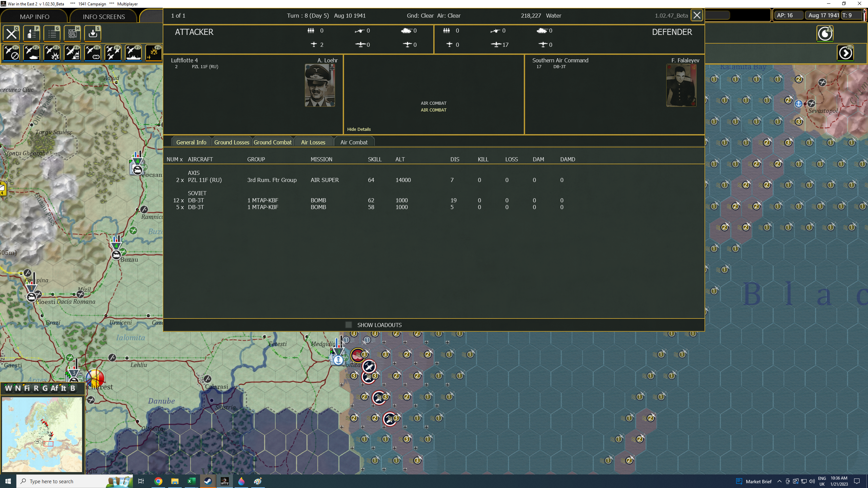
Task: Select the F3 ground attack air mission
Action: tap(52, 53)
